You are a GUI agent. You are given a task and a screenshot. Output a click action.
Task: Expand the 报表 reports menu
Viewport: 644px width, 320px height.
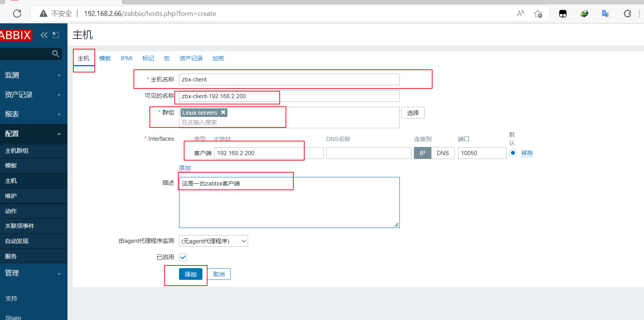[34, 114]
